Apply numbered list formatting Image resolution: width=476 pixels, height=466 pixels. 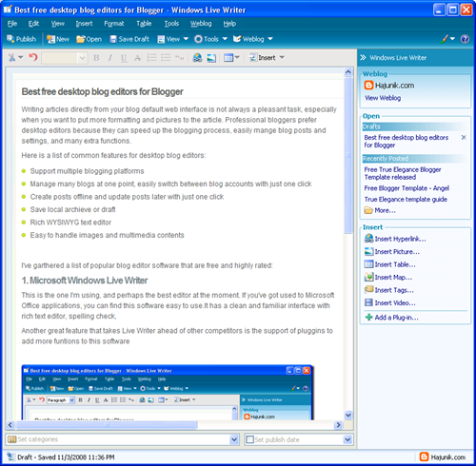click(151, 58)
